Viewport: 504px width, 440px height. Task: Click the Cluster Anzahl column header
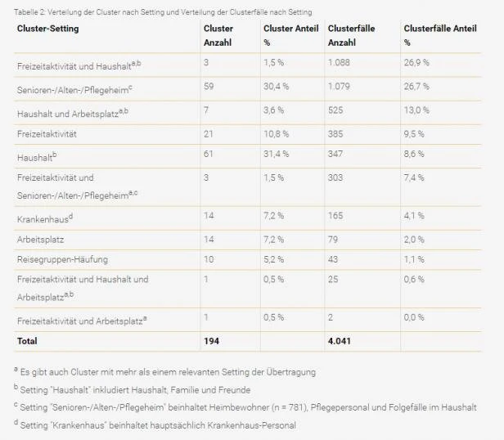click(218, 35)
